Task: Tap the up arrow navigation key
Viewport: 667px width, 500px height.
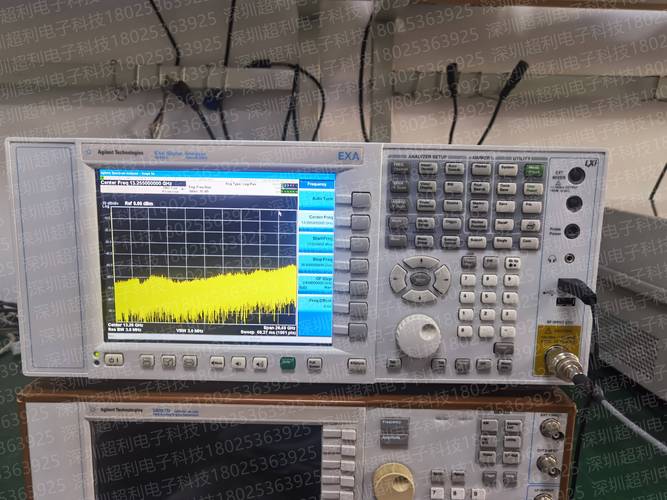Action: pos(421,261)
